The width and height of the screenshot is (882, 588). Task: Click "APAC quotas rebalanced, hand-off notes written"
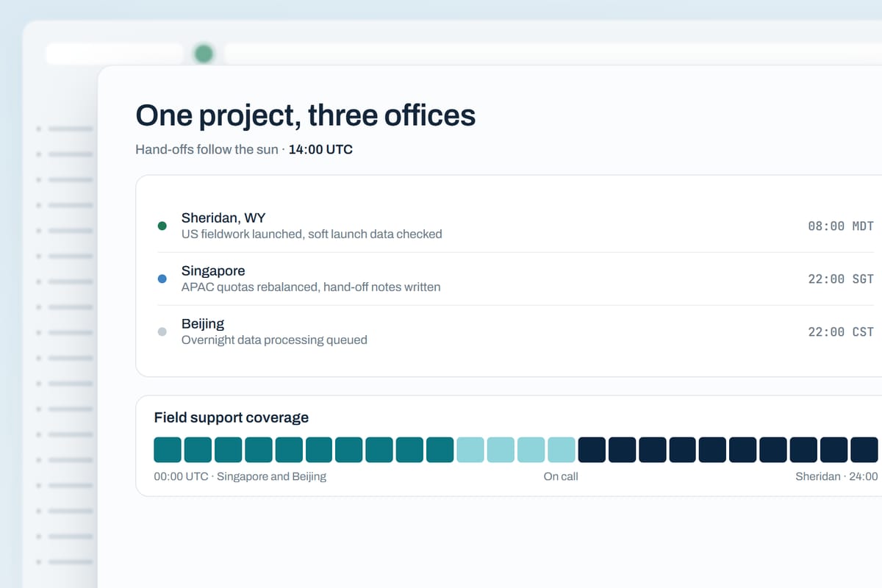311,287
